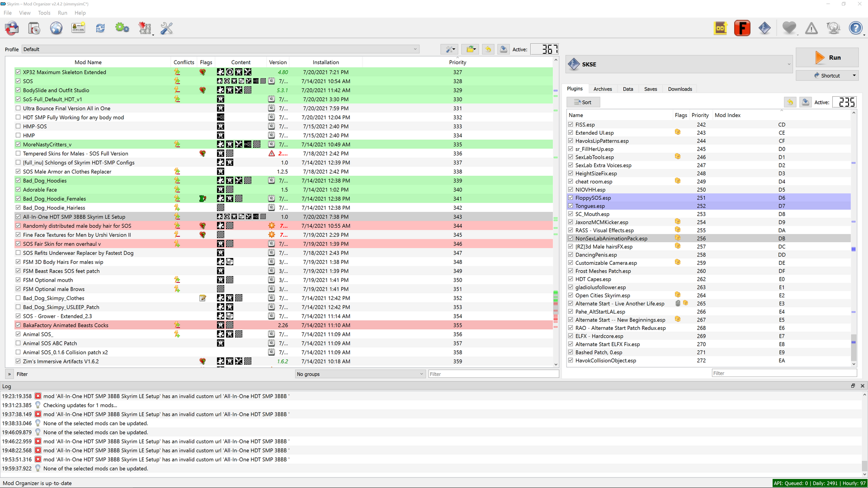Launch the SKSE shortcut icon in toolbar
The width and height of the screenshot is (868, 488).
click(x=764, y=28)
